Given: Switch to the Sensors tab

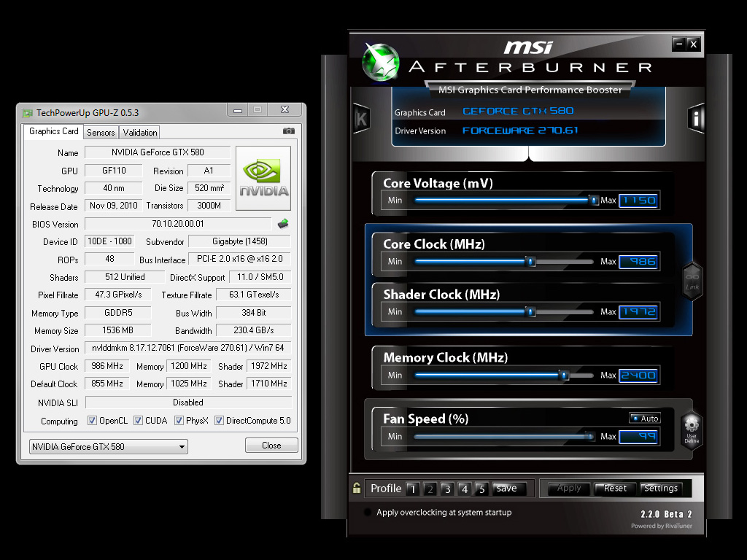Looking at the screenshot, I should coord(101,133).
